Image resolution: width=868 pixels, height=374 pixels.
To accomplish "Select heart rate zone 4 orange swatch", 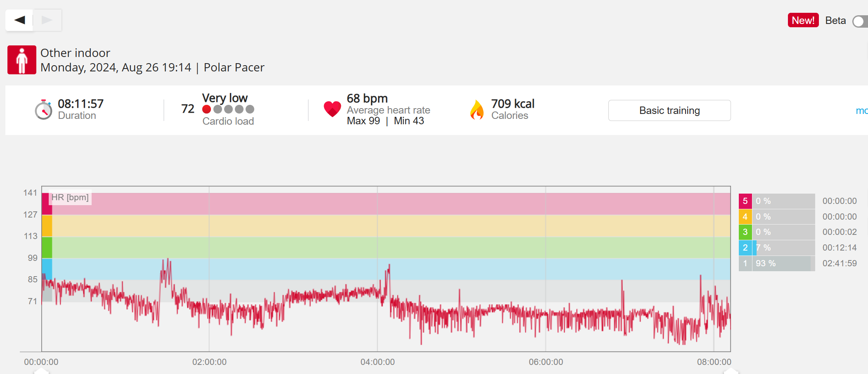I will (745, 217).
